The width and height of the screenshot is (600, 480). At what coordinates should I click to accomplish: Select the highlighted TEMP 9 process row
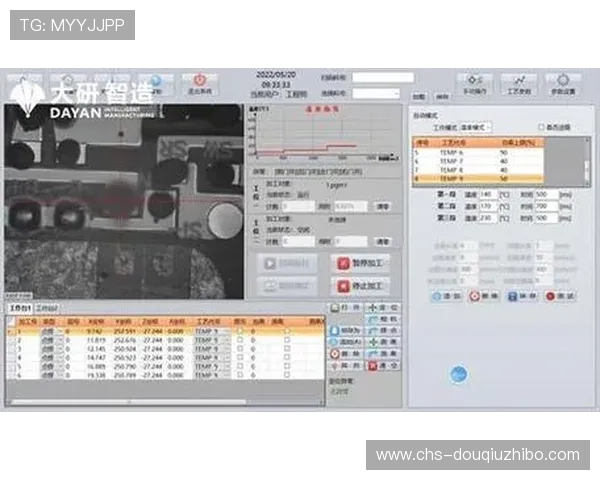pos(478,179)
